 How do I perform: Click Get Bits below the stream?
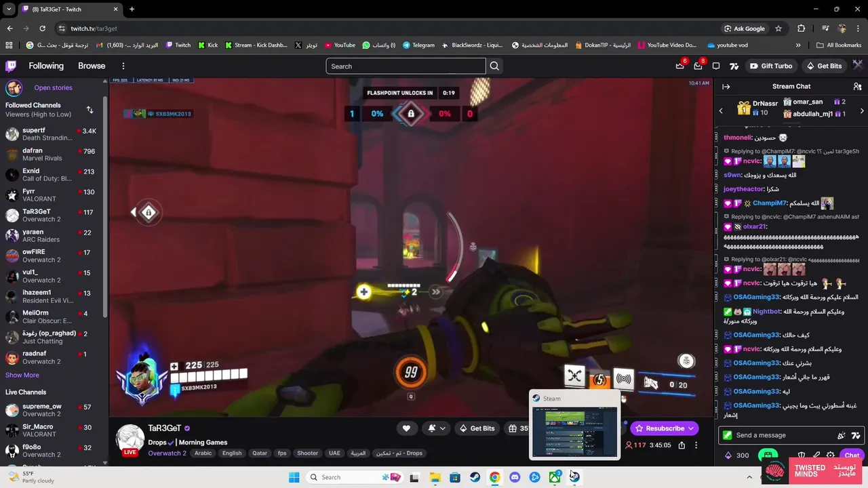click(x=477, y=428)
